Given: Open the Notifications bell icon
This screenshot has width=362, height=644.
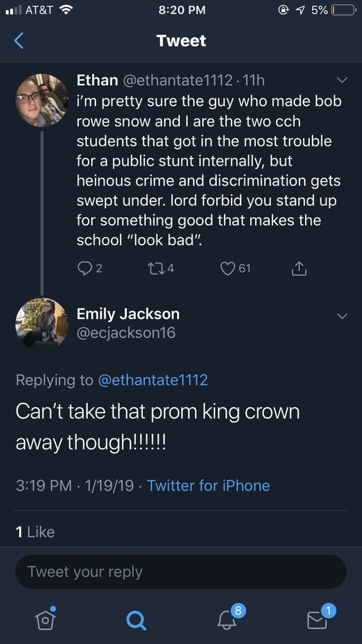Looking at the screenshot, I should (227, 619).
